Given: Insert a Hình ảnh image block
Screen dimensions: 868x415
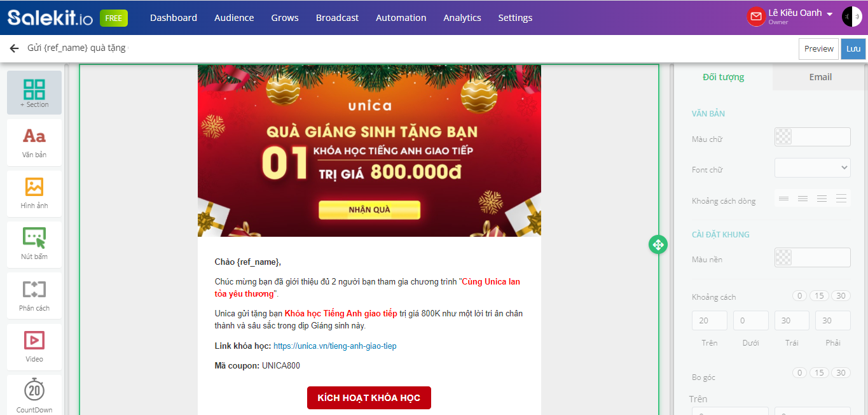Looking at the screenshot, I should click(34, 193).
